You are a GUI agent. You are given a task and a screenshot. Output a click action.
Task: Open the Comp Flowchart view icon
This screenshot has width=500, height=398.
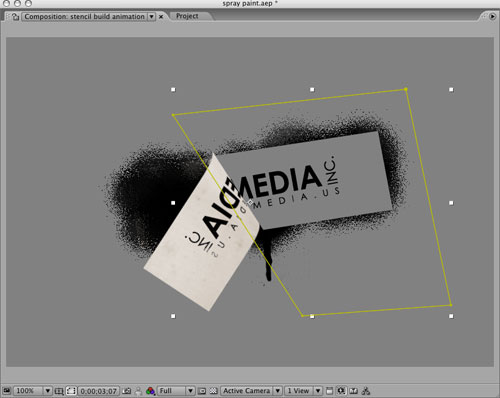coord(366,391)
